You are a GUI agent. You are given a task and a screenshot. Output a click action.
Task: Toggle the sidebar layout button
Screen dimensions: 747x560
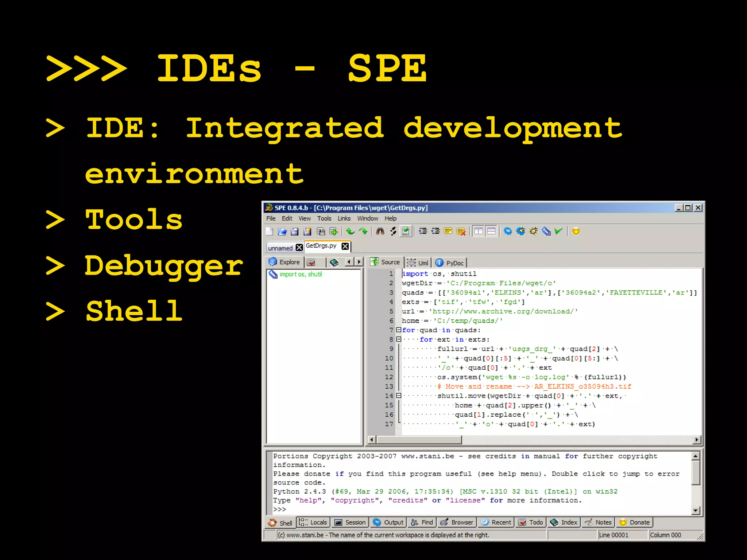[x=478, y=231]
